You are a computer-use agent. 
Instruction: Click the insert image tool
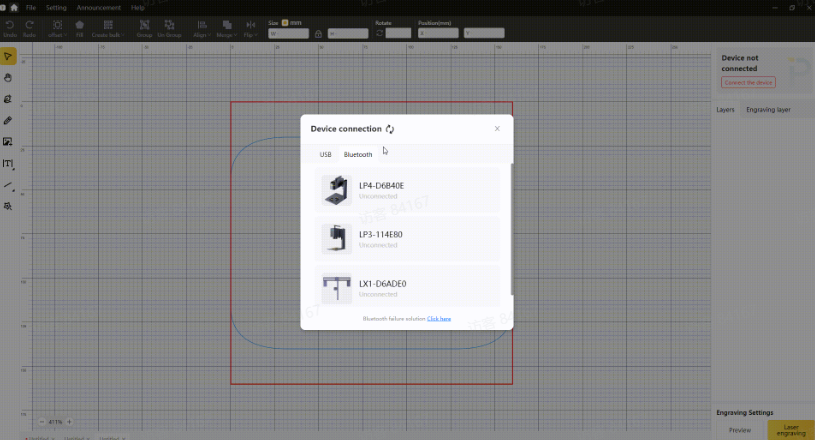(x=8, y=142)
